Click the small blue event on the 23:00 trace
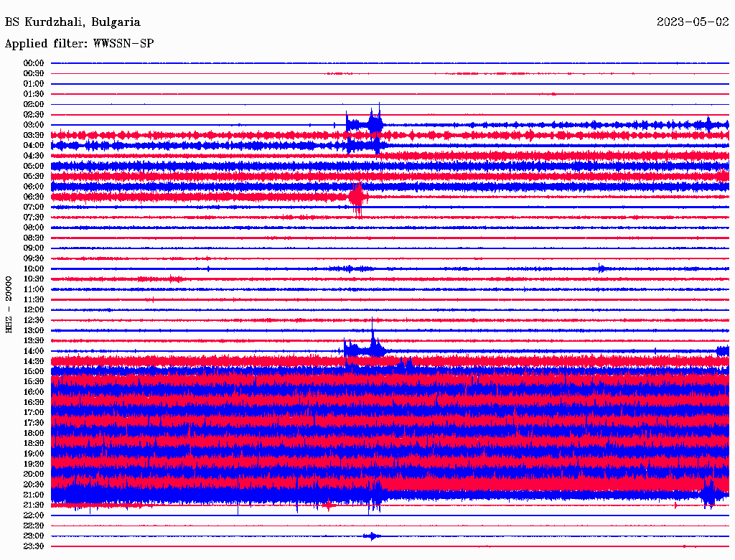This screenshot has width=735, height=560. coord(372,536)
